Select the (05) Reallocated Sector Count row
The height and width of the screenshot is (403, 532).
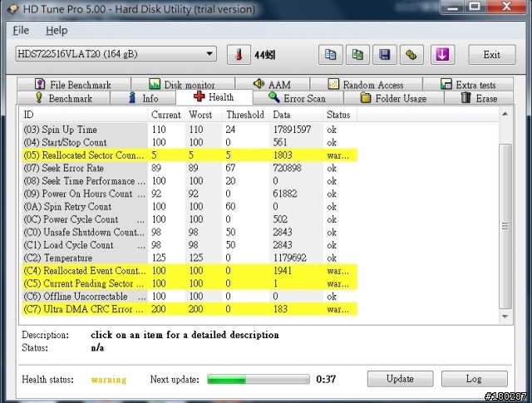click(190, 155)
